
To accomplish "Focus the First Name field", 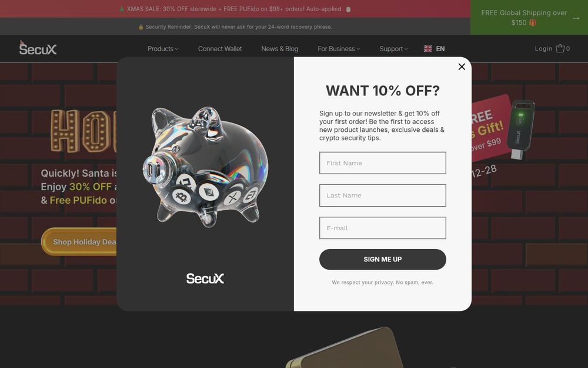I will point(383,163).
